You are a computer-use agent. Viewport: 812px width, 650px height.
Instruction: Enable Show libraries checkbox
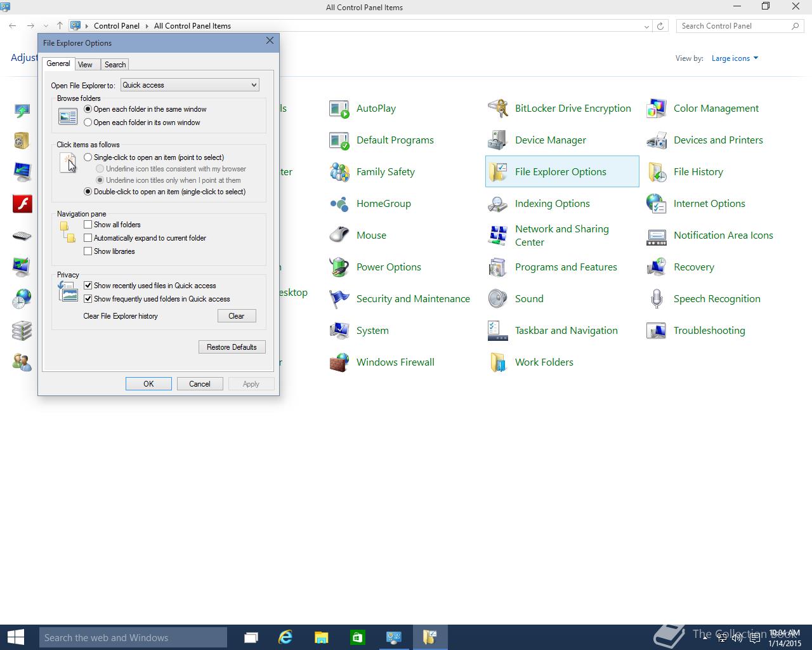pos(88,251)
